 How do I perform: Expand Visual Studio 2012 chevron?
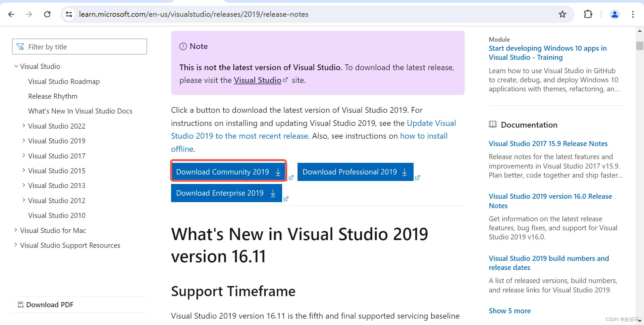tap(24, 200)
